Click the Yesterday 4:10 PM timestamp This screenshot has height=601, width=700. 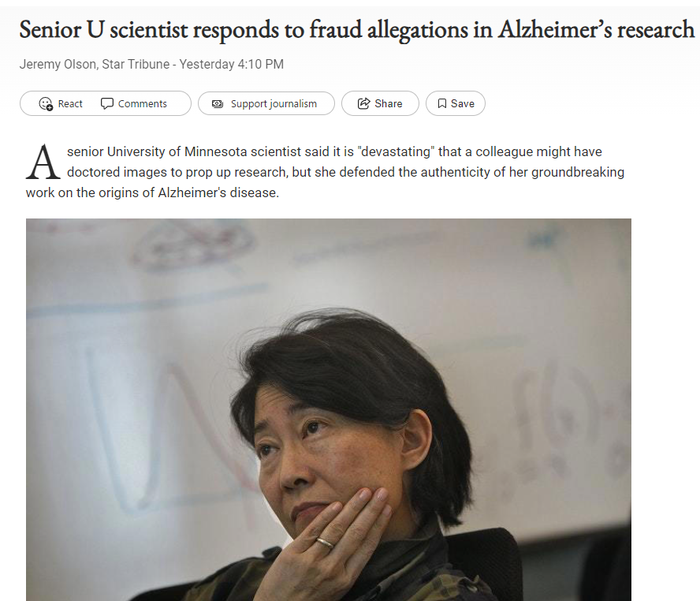click(x=231, y=65)
